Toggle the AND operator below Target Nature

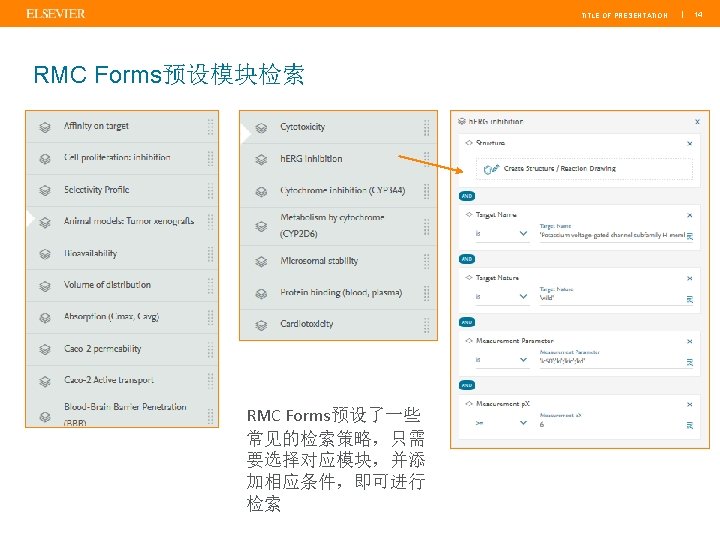point(467,322)
